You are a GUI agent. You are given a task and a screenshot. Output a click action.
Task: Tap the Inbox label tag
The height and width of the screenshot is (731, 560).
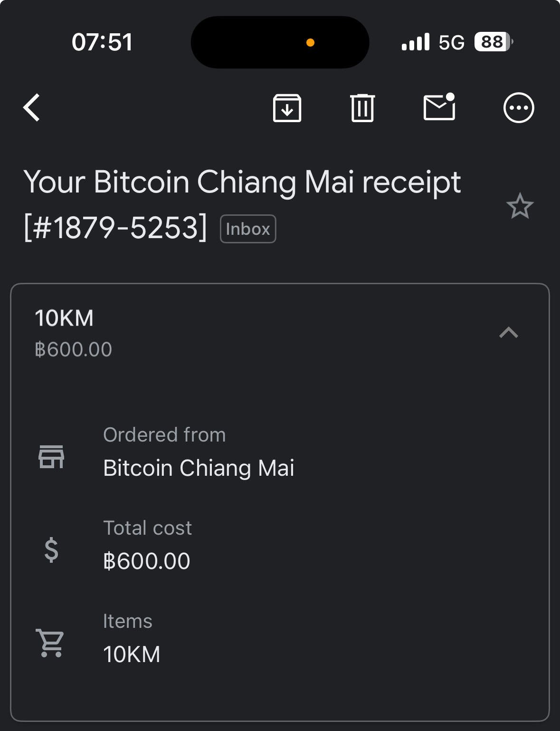[248, 229]
